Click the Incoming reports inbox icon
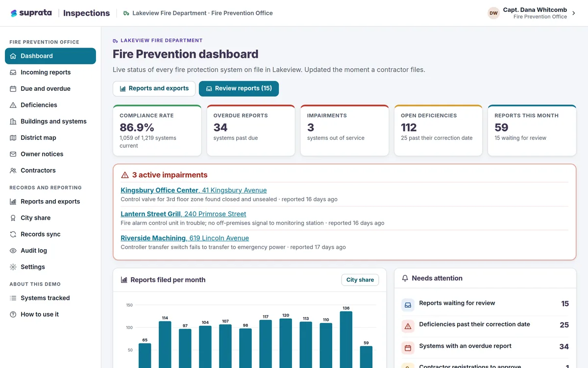The height and width of the screenshot is (368, 588). point(13,72)
